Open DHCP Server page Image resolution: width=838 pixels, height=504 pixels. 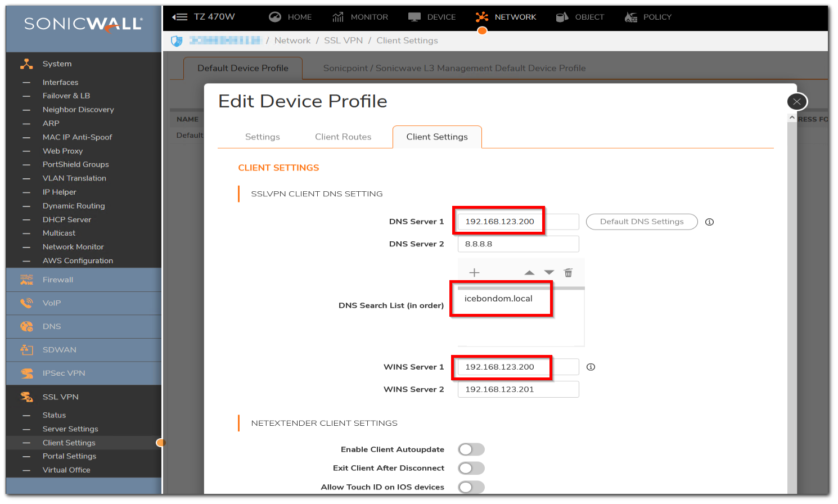(67, 219)
